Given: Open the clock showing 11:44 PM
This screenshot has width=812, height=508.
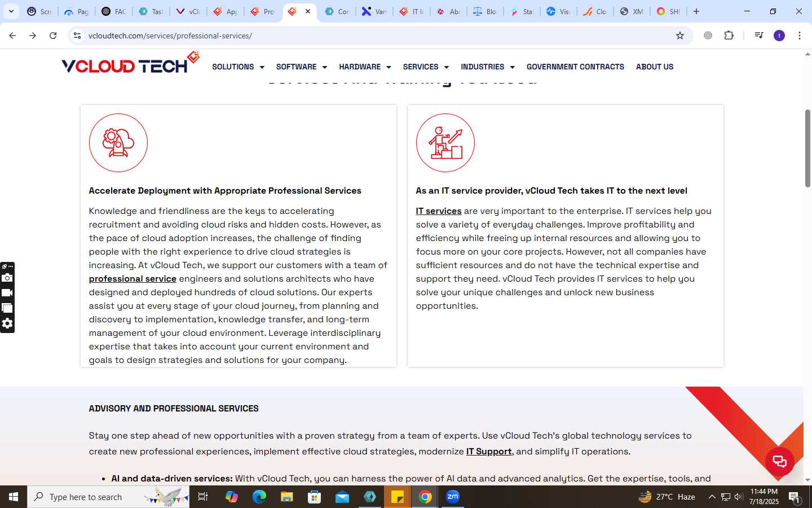Looking at the screenshot, I should (x=764, y=497).
